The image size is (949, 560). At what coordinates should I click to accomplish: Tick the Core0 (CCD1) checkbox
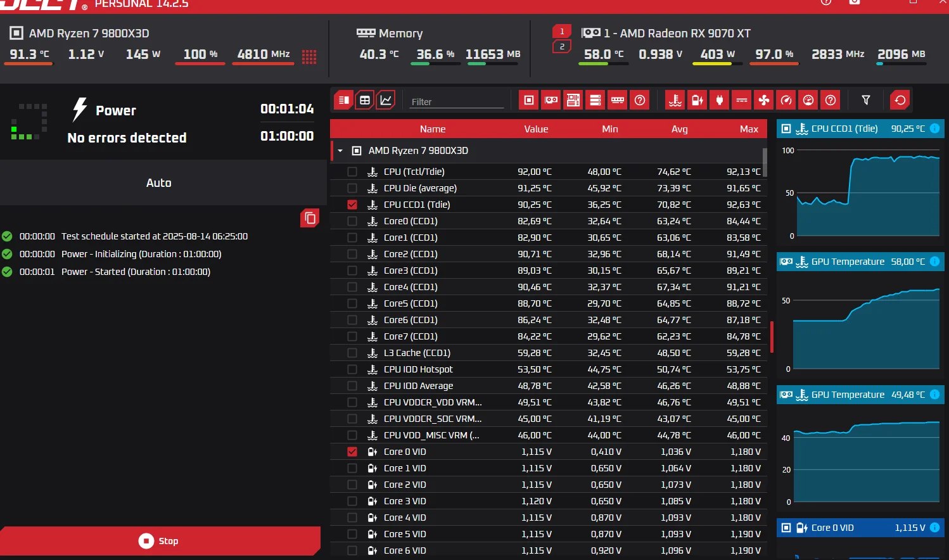[352, 221]
